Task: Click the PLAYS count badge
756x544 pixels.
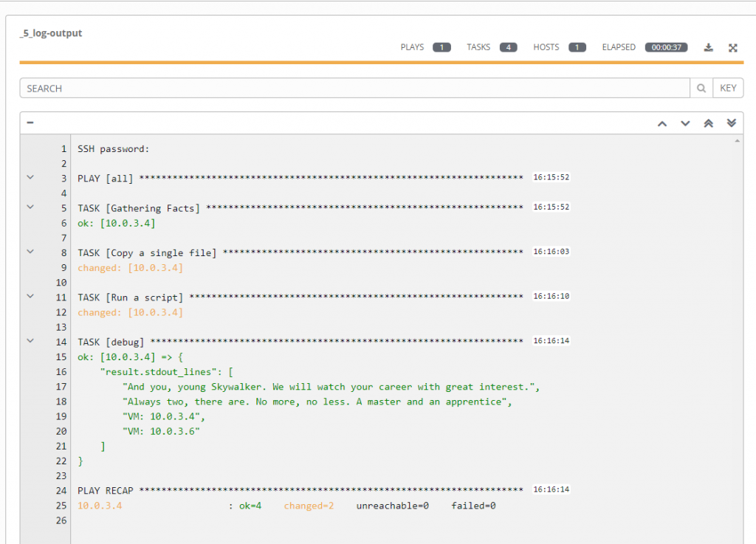Action: [x=441, y=47]
